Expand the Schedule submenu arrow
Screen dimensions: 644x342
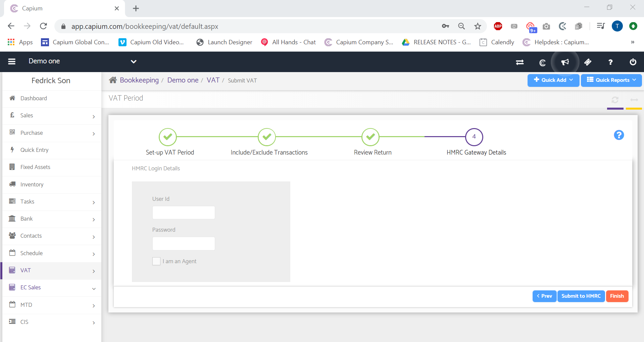[94, 254]
